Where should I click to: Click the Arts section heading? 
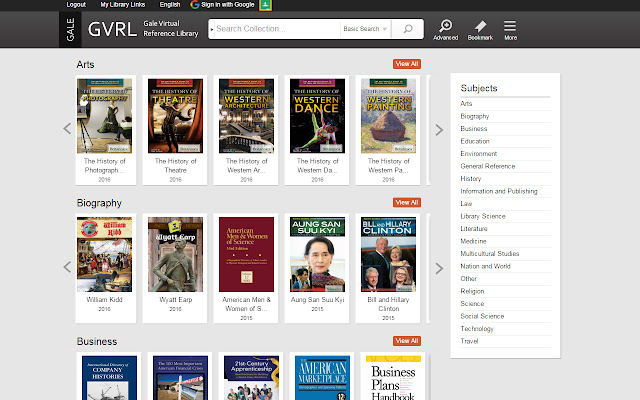coord(85,64)
